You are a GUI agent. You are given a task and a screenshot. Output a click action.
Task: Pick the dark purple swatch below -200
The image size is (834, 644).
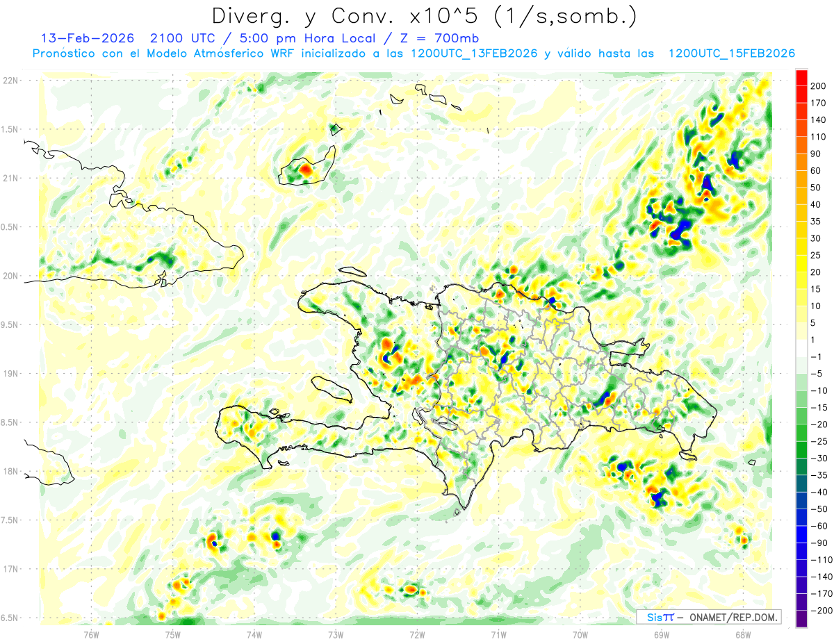tap(802, 620)
